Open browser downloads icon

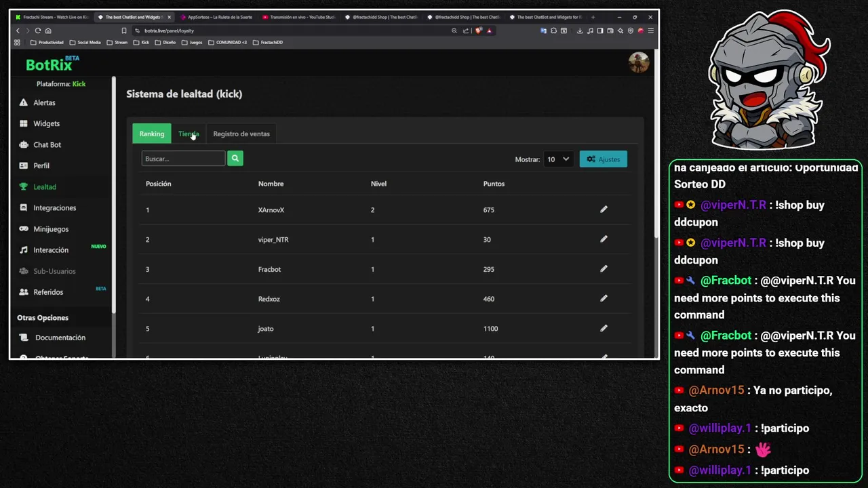(x=580, y=30)
